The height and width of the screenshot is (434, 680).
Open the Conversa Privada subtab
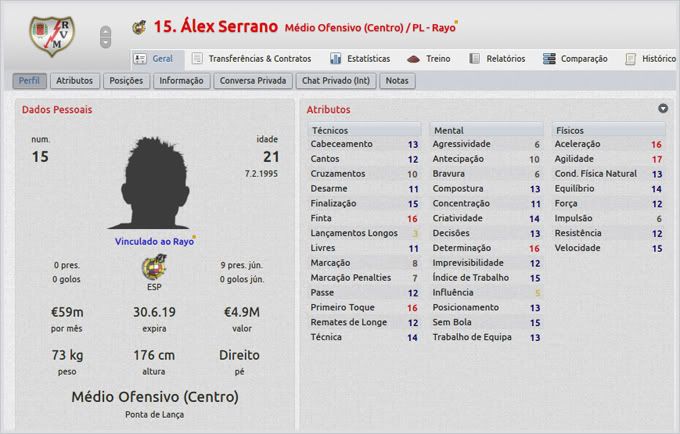coord(251,80)
